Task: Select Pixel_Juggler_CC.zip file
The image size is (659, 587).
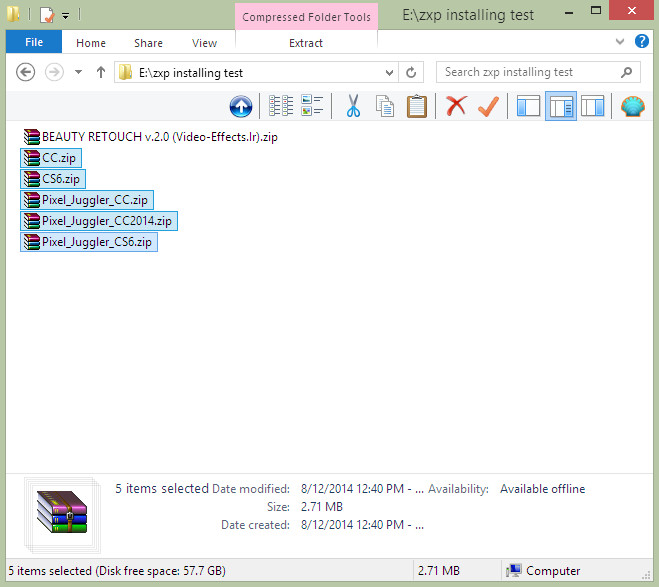Action: (x=87, y=200)
